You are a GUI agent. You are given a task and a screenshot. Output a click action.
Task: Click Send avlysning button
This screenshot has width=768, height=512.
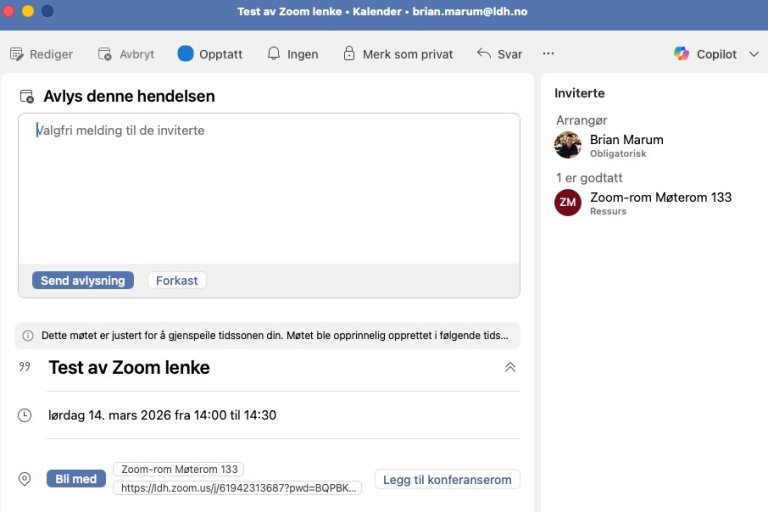pos(83,280)
